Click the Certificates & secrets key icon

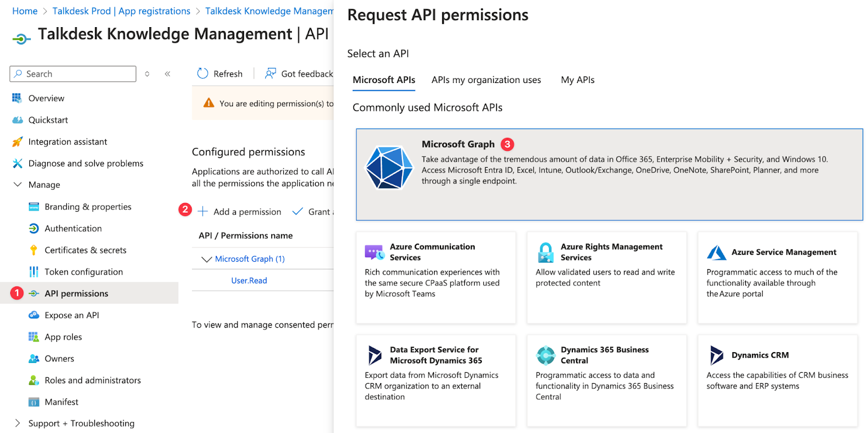(x=34, y=250)
